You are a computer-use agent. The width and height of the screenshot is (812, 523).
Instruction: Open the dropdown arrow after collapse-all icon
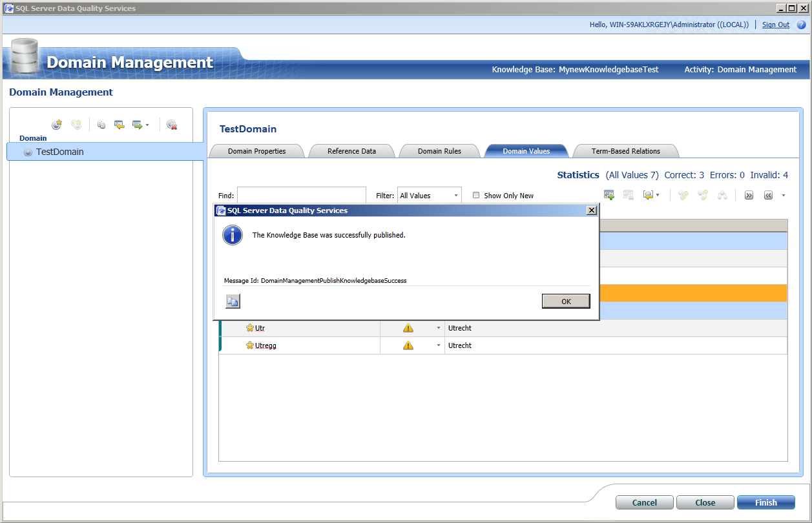(784, 195)
